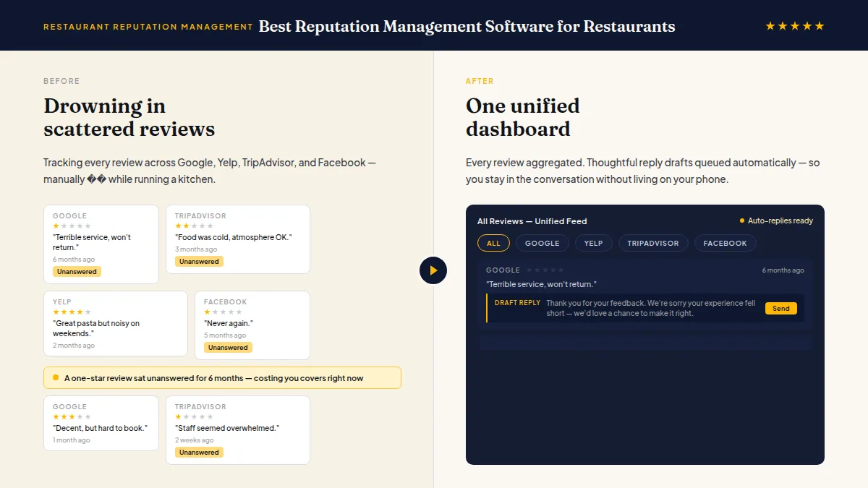The image size is (868, 488).
Task: Click "Terrible service, won't return." in unified feed
Action: coord(541,284)
